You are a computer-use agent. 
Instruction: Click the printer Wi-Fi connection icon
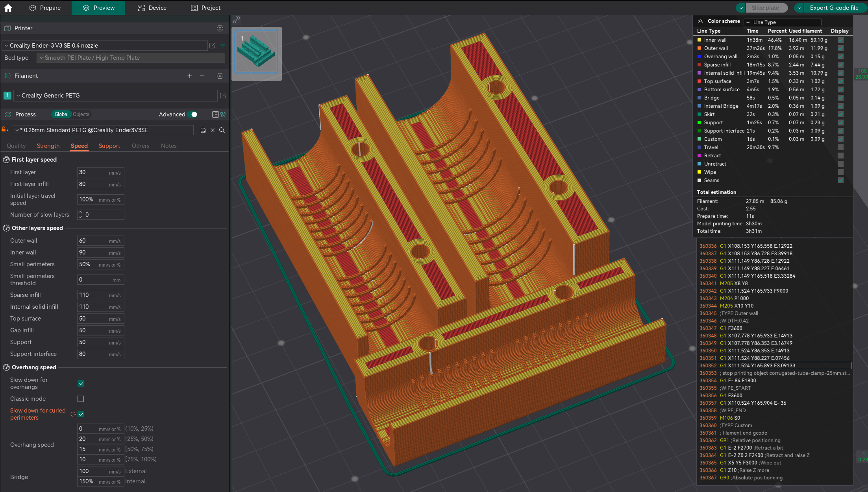pos(223,46)
